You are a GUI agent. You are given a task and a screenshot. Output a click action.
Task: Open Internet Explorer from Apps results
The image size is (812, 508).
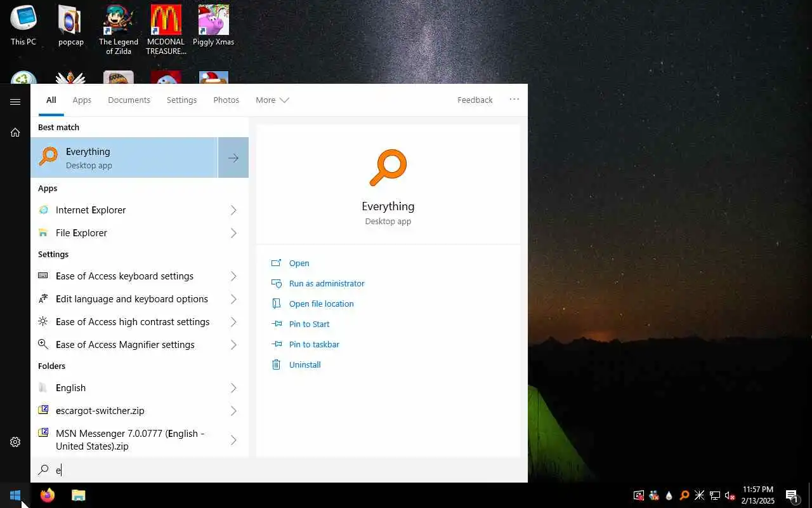tap(124, 210)
